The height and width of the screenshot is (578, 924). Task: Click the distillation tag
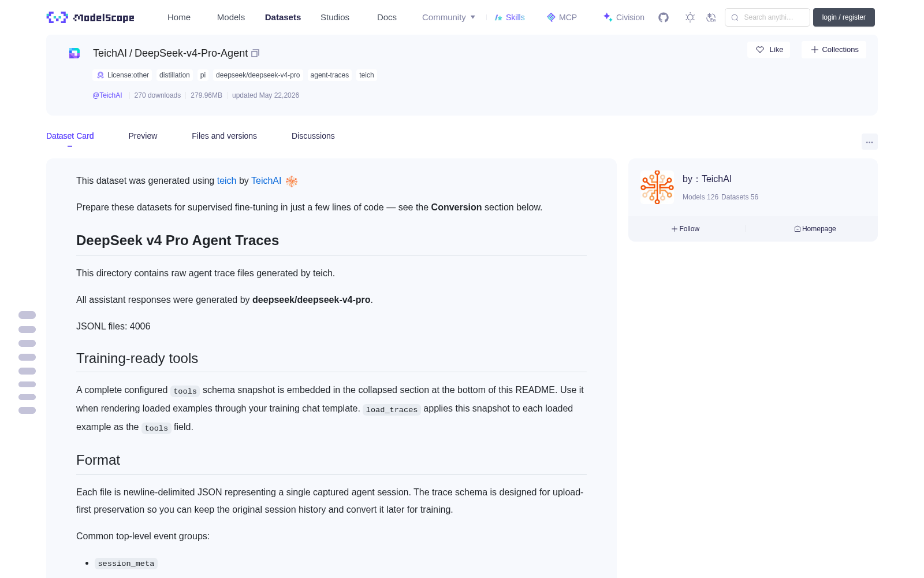(174, 75)
